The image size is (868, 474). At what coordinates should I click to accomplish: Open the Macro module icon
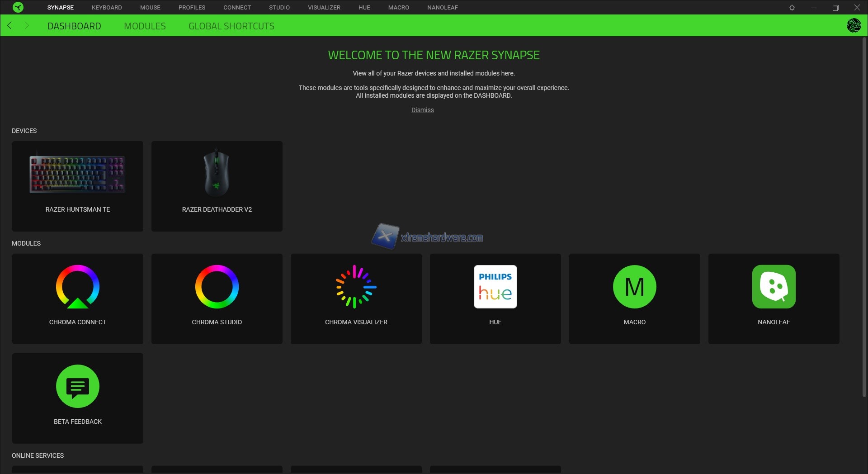[x=635, y=287]
